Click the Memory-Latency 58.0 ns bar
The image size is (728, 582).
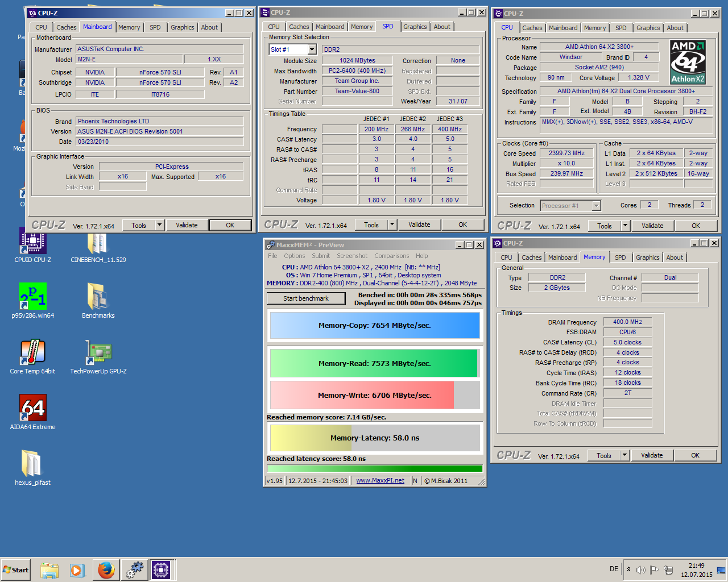tap(374, 438)
